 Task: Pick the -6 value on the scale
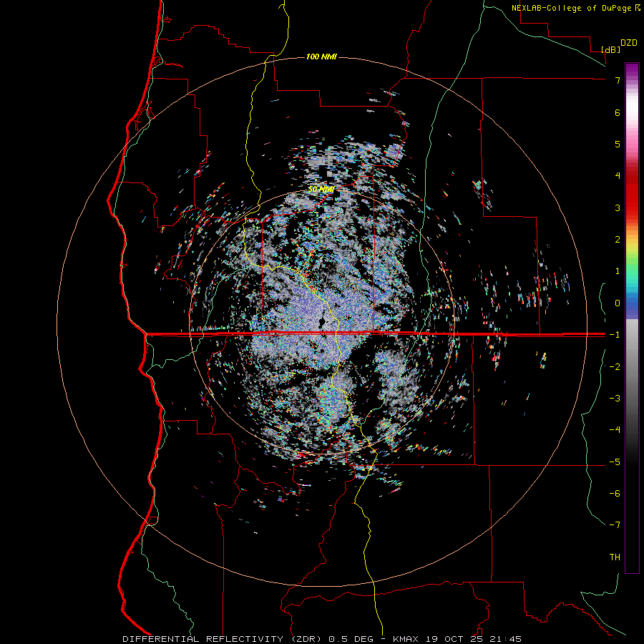tap(615, 493)
